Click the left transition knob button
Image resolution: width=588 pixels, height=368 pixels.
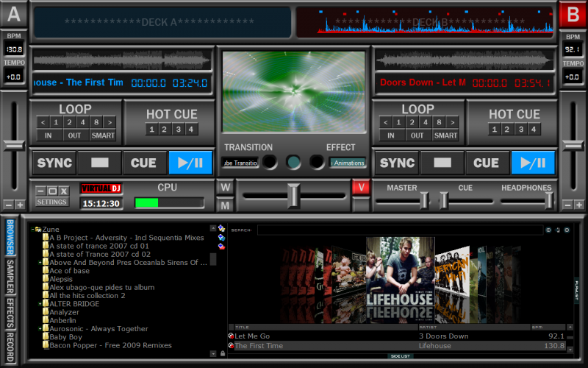[270, 162]
